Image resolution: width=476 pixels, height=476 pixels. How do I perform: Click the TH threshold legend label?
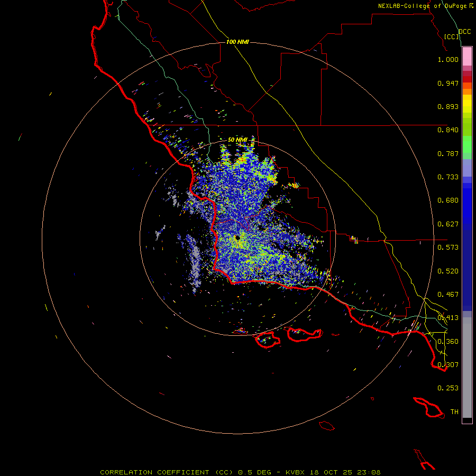pyautogui.click(x=454, y=412)
